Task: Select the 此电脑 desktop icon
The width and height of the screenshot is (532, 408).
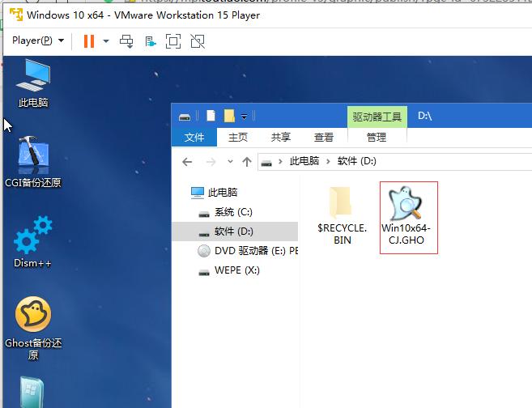Action: pos(33,83)
